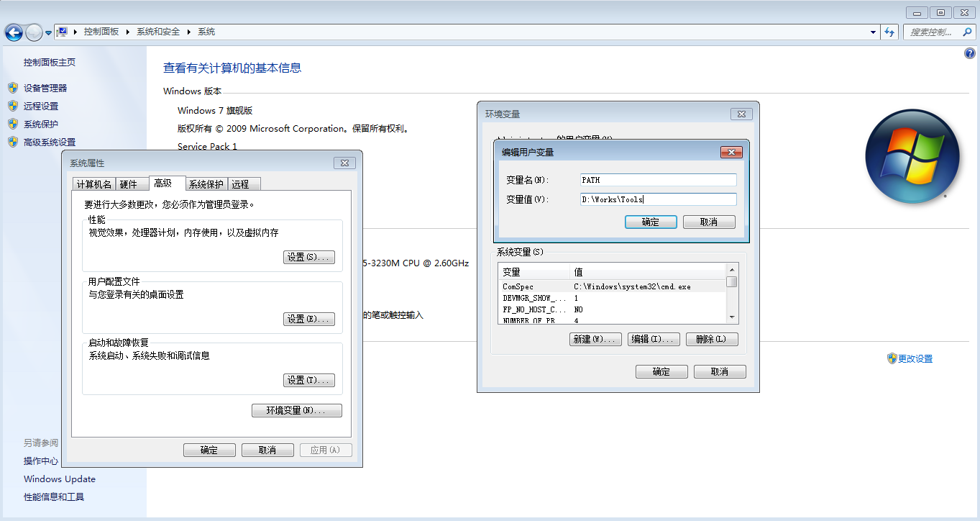Click shield icon beside 系统保护

point(13,124)
